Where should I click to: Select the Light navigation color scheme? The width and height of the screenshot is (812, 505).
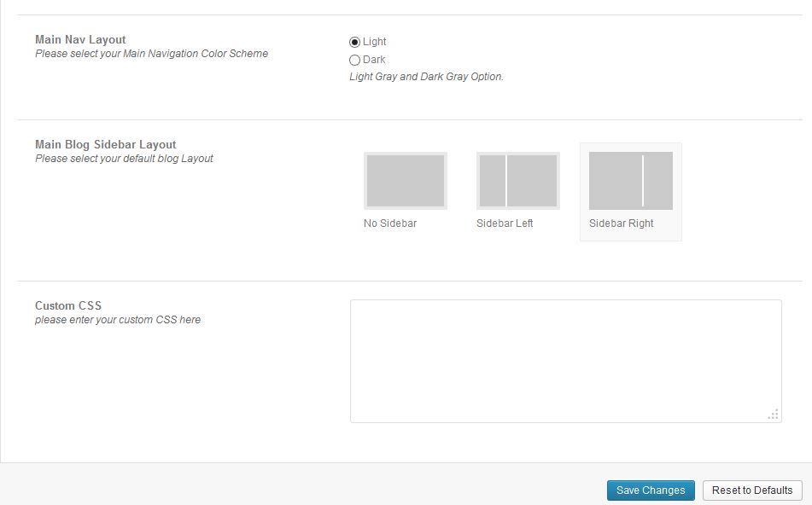tap(353, 41)
